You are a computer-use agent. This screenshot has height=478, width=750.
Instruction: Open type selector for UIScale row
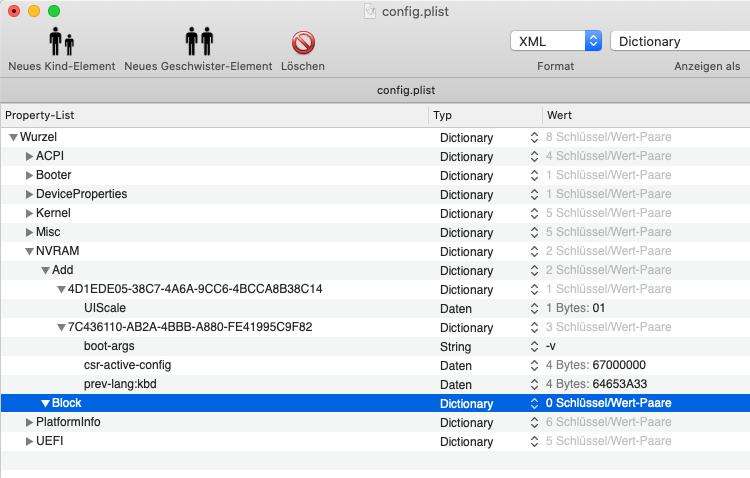click(534, 309)
